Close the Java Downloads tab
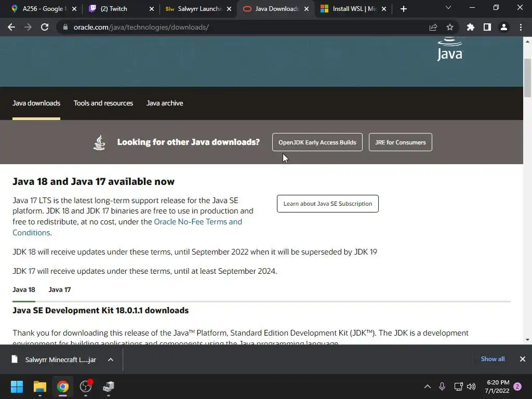532x399 pixels. pyautogui.click(x=307, y=9)
